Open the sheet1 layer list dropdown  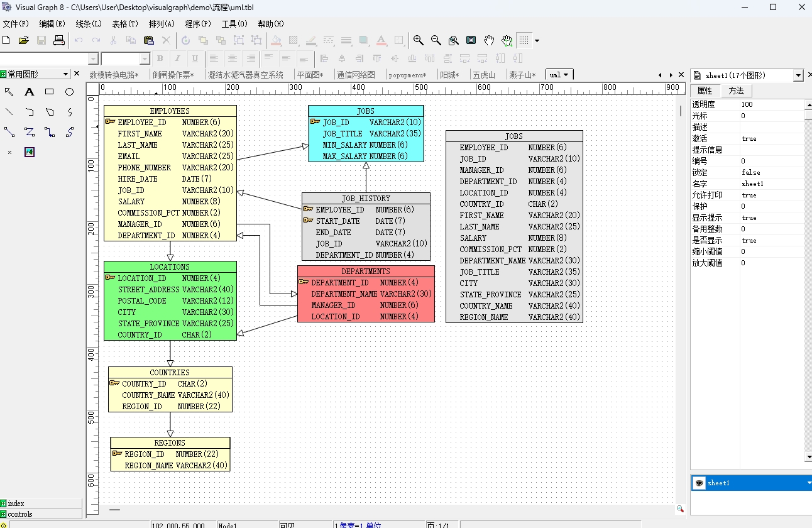tap(808, 483)
